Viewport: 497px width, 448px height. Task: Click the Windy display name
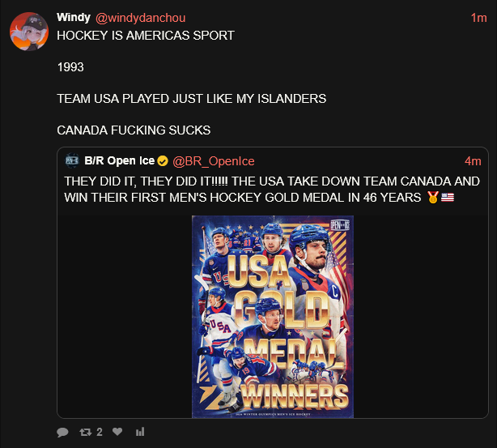pos(74,18)
